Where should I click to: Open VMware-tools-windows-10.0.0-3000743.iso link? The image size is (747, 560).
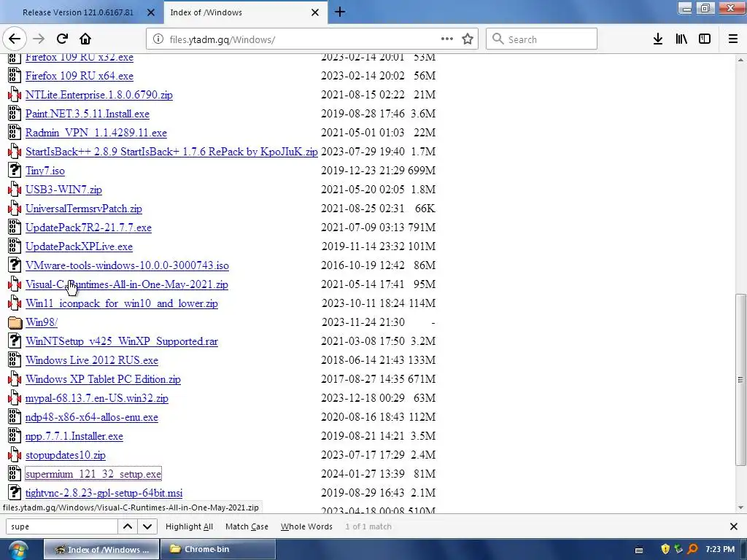click(x=127, y=265)
